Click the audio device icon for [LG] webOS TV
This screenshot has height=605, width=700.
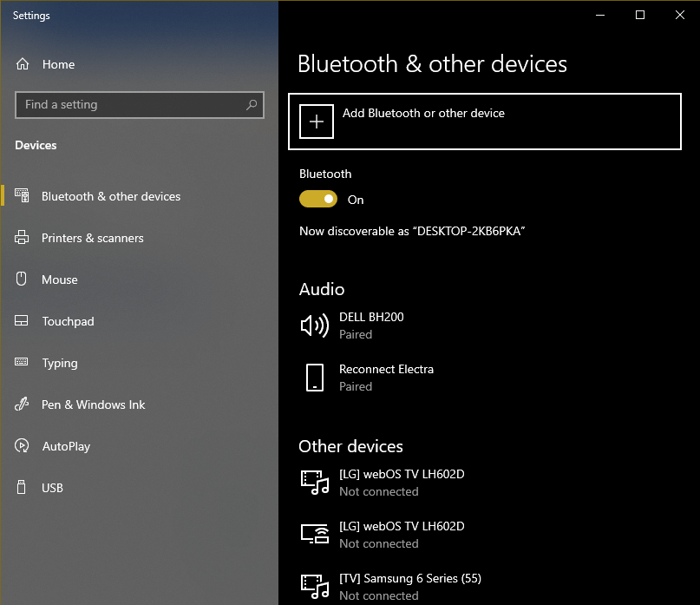pyautogui.click(x=314, y=483)
